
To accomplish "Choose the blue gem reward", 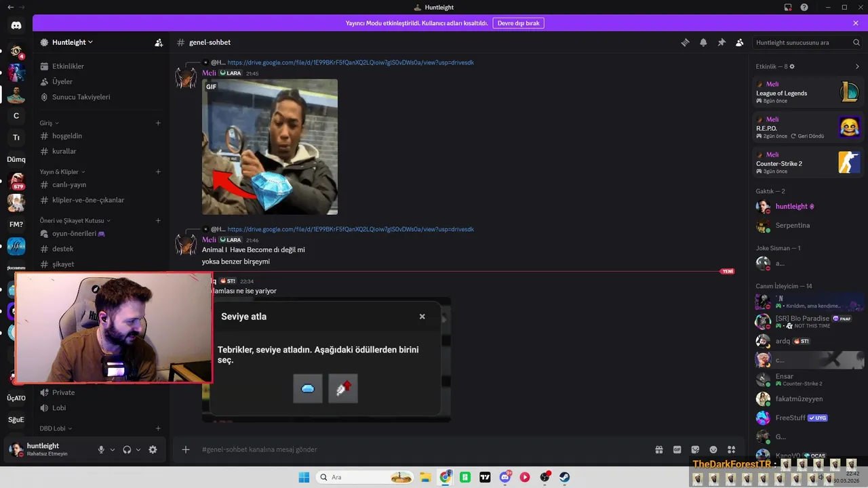I will 308,388.
